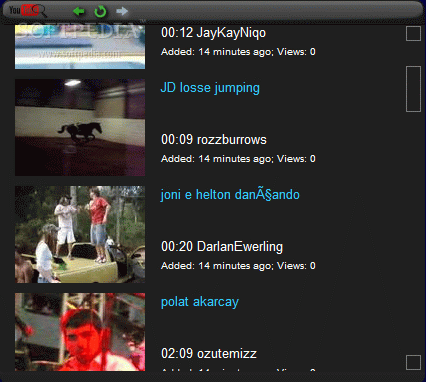Reload using the green refresh icon
Image resolution: width=428 pixels, height=382 pixels.
click(100, 11)
